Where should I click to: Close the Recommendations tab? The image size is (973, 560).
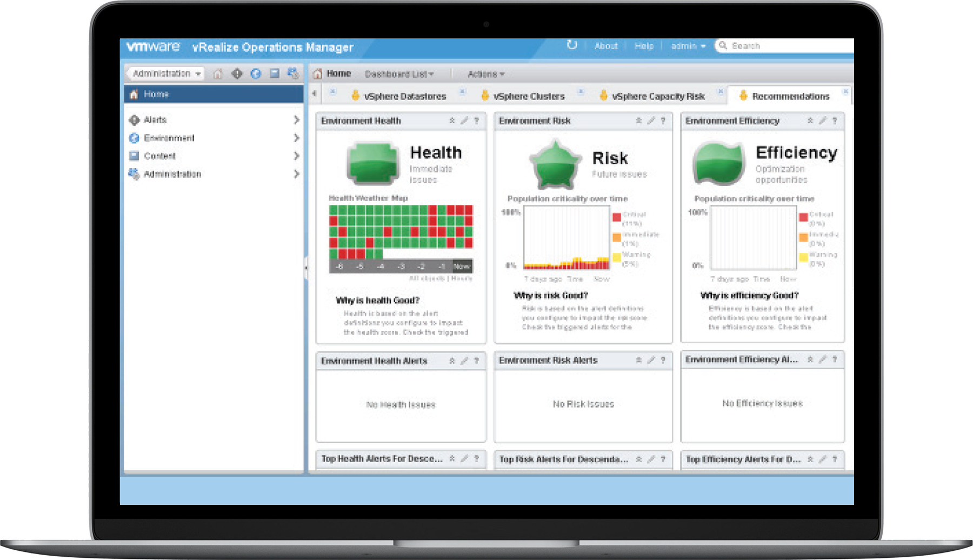point(845,92)
